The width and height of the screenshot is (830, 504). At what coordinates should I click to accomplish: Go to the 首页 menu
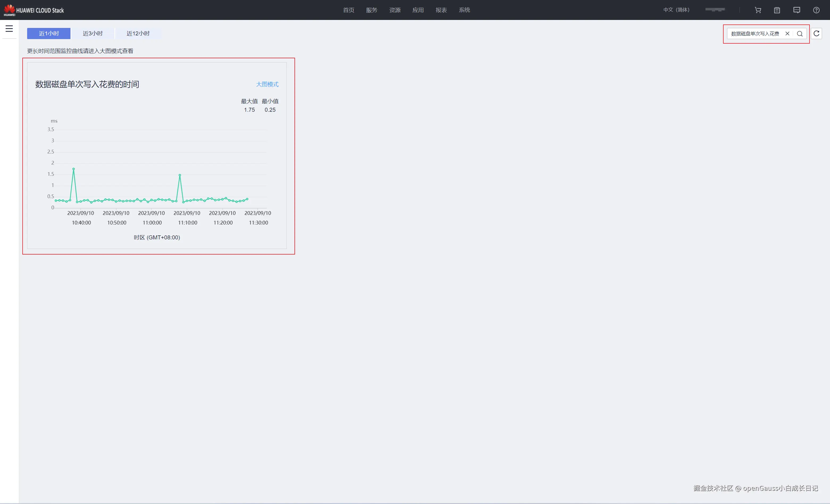tap(349, 10)
